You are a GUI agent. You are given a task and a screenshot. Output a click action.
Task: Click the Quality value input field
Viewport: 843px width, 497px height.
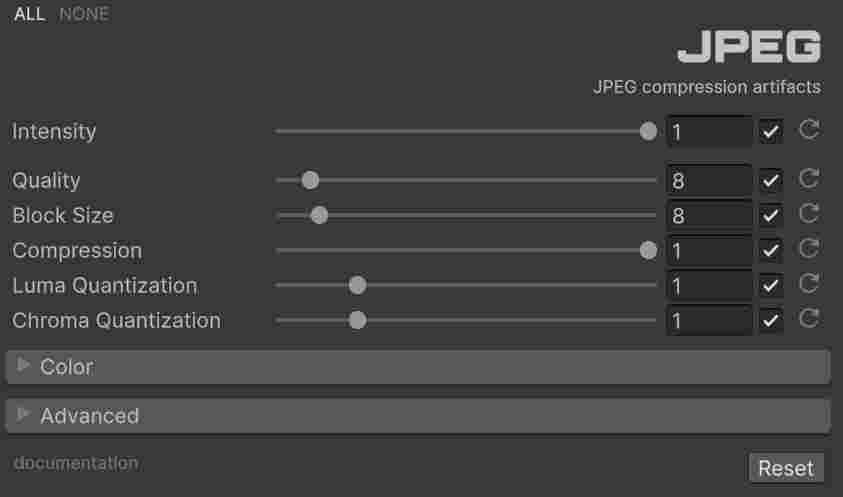pos(709,181)
